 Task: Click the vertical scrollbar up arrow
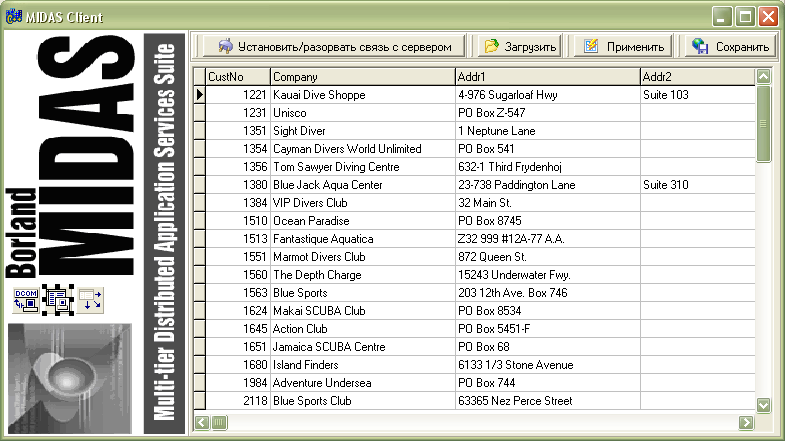(x=763, y=77)
